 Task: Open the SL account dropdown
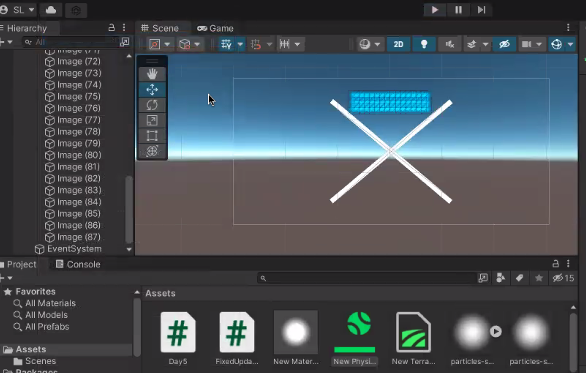(x=18, y=10)
